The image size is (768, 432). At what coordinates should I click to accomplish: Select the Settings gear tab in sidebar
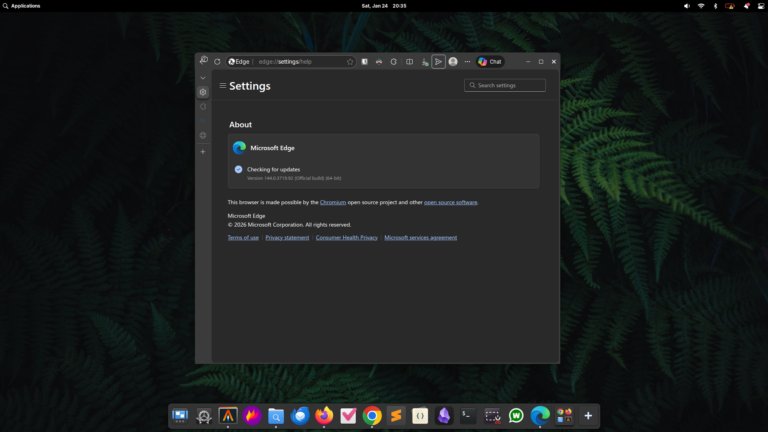click(203, 92)
